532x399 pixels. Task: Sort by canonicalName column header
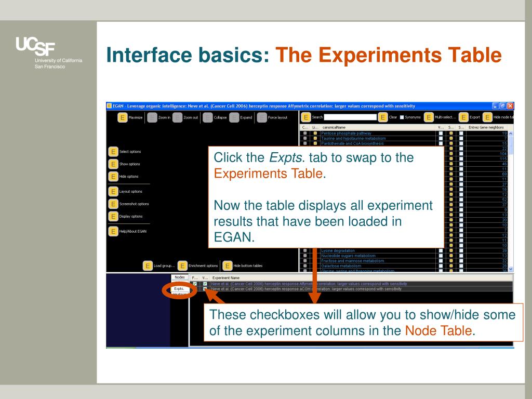(378, 127)
